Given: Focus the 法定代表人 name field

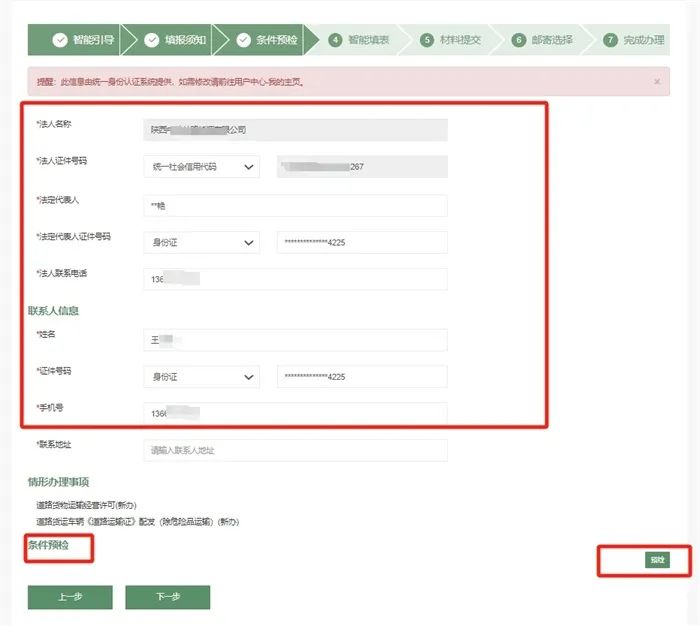Looking at the screenshot, I should coord(295,205).
